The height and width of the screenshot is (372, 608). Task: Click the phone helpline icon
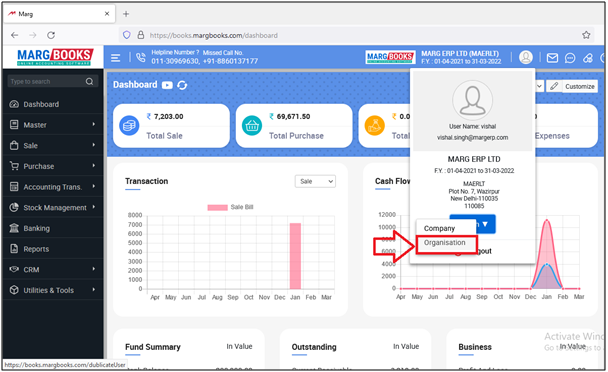[141, 57]
